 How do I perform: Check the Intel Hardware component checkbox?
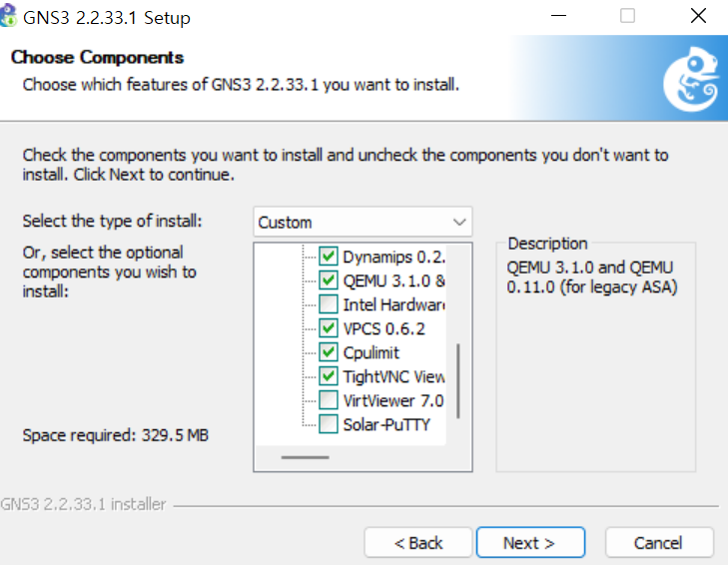click(x=329, y=304)
